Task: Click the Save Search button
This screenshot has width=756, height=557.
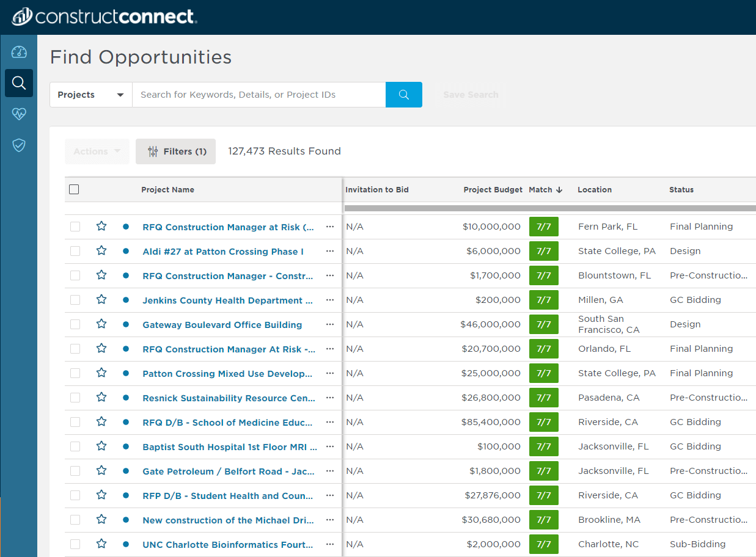Action: coord(471,95)
